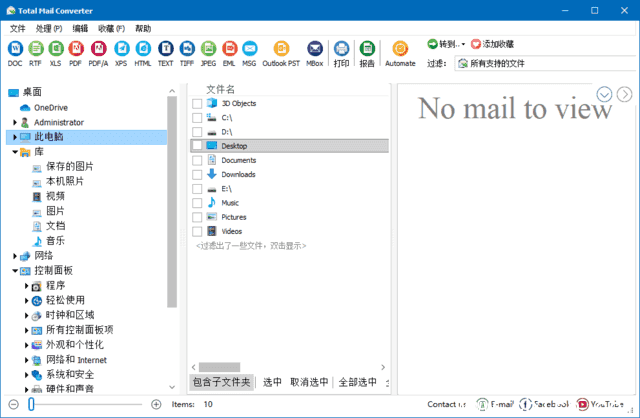Convert to XPS format
Screen dimensions: 640x418
point(121,53)
